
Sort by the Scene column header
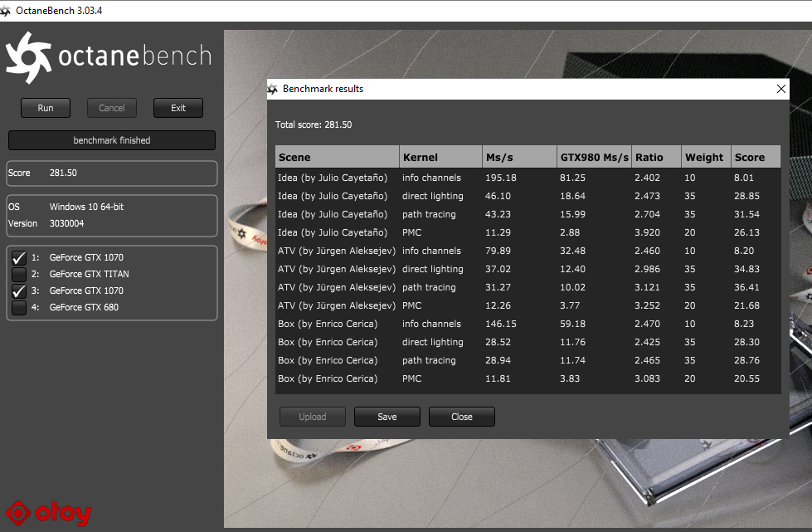pyautogui.click(x=337, y=157)
